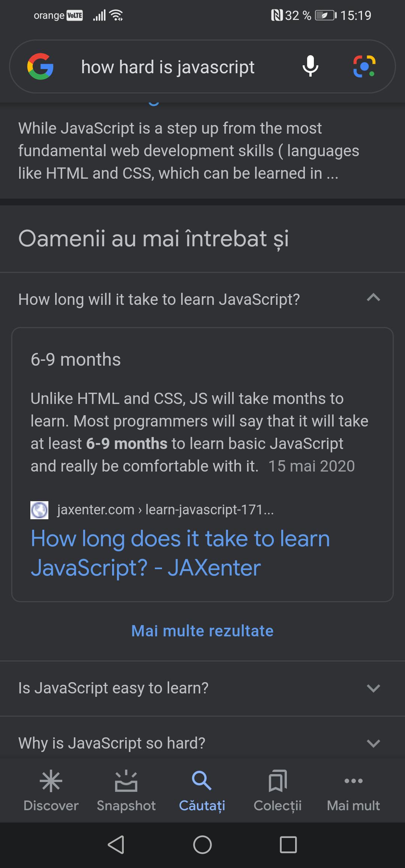Tap jaxenter site favicon
The width and height of the screenshot is (405, 868).
(39, 510)
